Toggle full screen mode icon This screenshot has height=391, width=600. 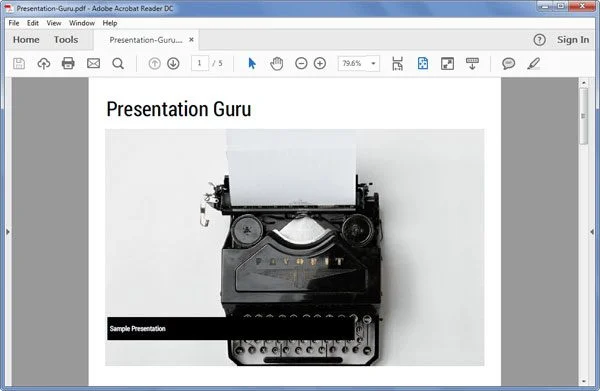point(447,63)
